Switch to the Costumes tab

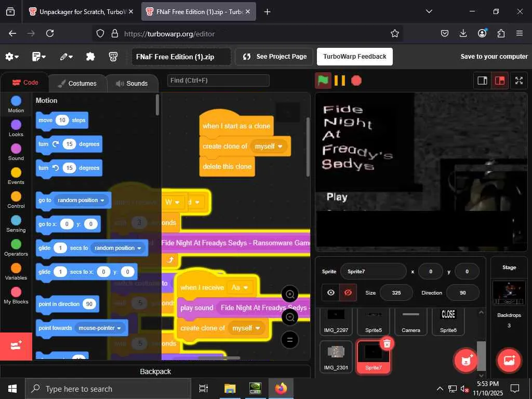pos(77,84)
